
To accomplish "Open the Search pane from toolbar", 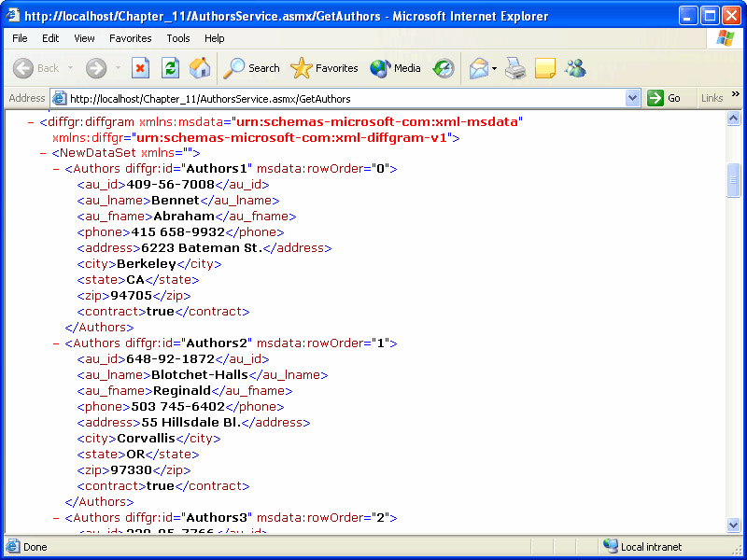I will click(x=252, y=68).
